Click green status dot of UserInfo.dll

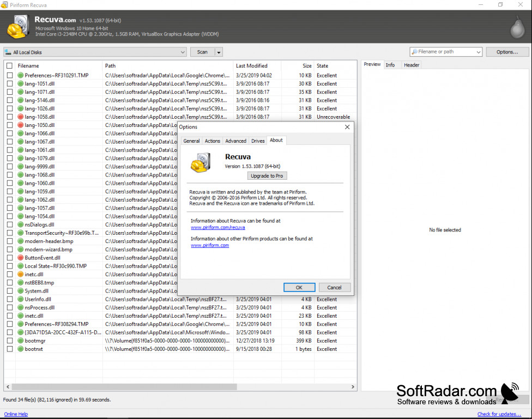click(20, 299)
